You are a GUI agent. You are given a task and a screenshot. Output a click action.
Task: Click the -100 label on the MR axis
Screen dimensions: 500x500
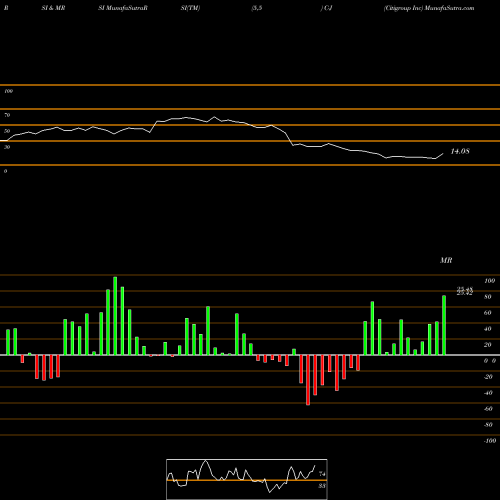click(490, 441)
